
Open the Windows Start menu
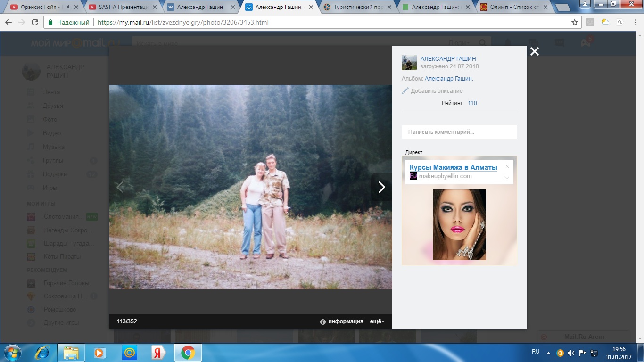12,352
